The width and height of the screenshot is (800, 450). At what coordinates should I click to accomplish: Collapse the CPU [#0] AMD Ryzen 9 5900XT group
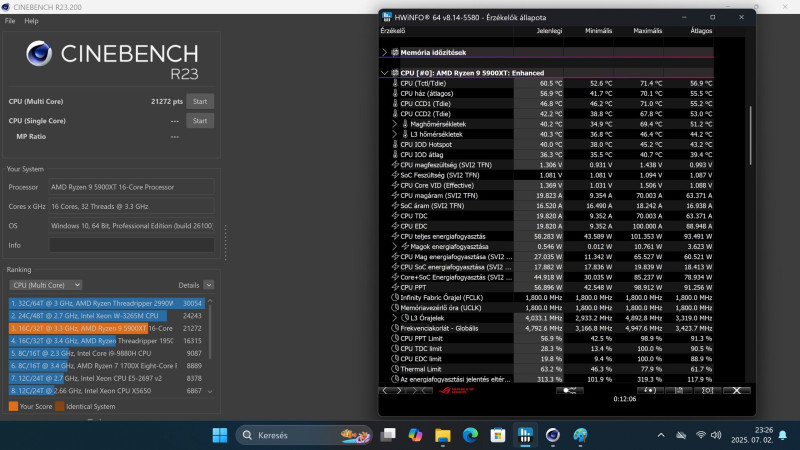point(385,73)
